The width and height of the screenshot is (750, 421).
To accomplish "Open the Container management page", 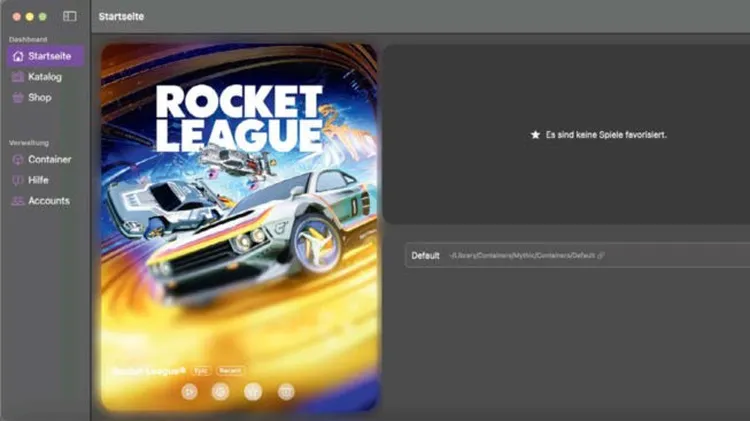I will (x=45, y=159).
